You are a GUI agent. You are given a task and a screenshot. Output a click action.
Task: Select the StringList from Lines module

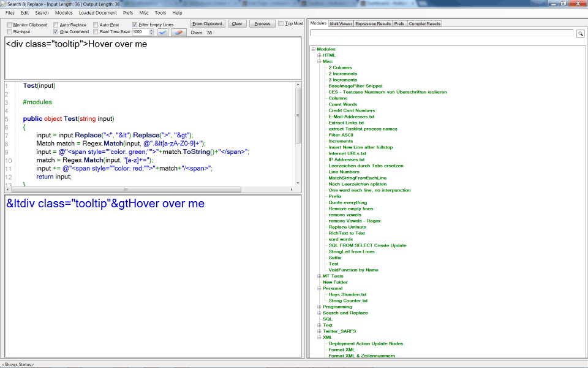point(352,251)
